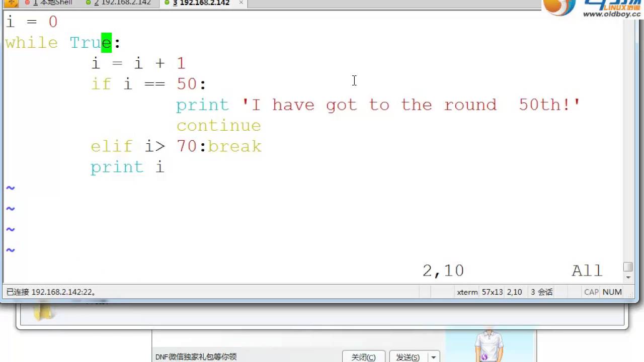Click the connection status text 192.168.2.142:22
This screenshot has height=362, width=644.
tap(51, 292)
